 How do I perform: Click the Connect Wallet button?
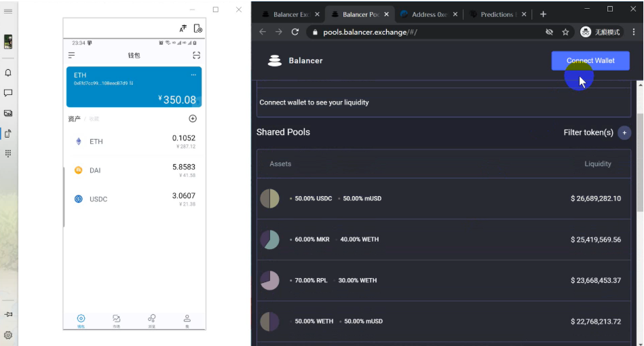(x=590, y=60)
